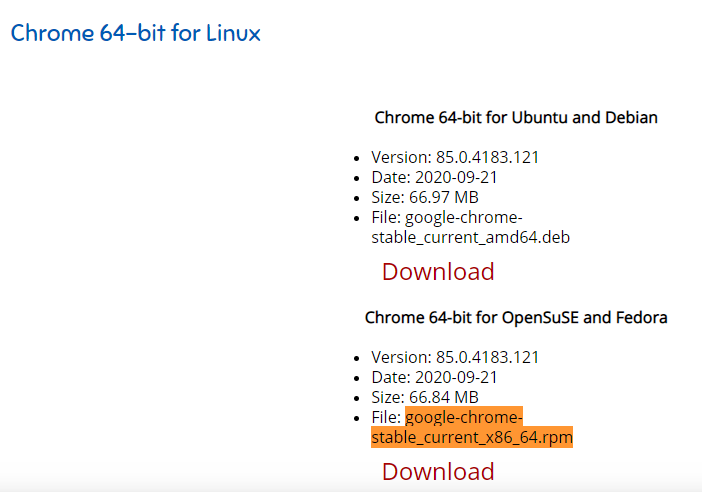Click the Size: 66.97 MB entry

tap(425, 197)
